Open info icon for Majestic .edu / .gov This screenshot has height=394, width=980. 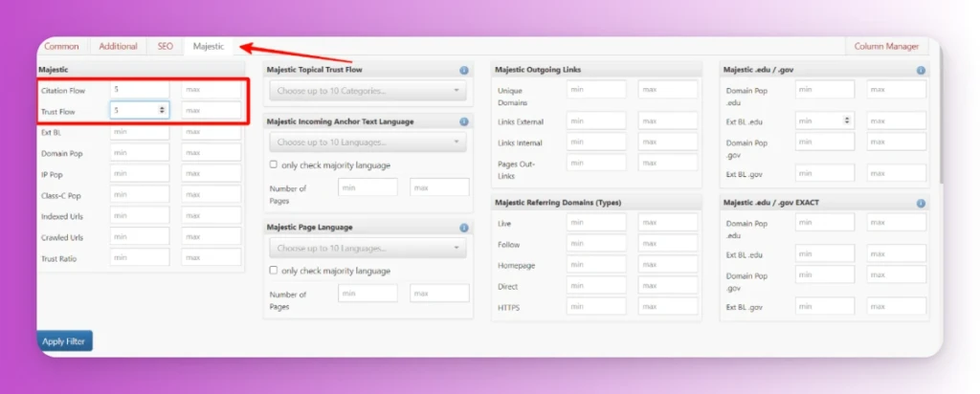921,71
